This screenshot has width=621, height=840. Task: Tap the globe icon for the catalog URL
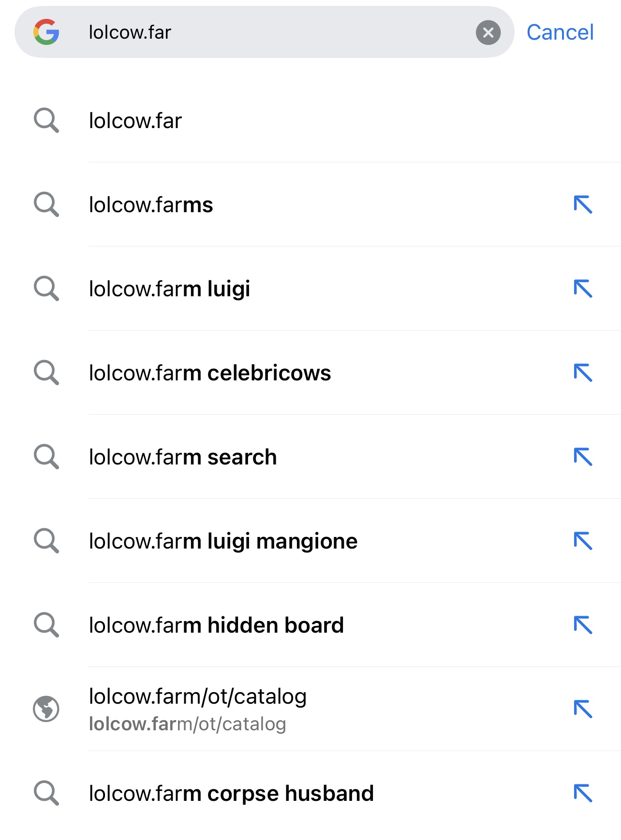tap(46, 709)
